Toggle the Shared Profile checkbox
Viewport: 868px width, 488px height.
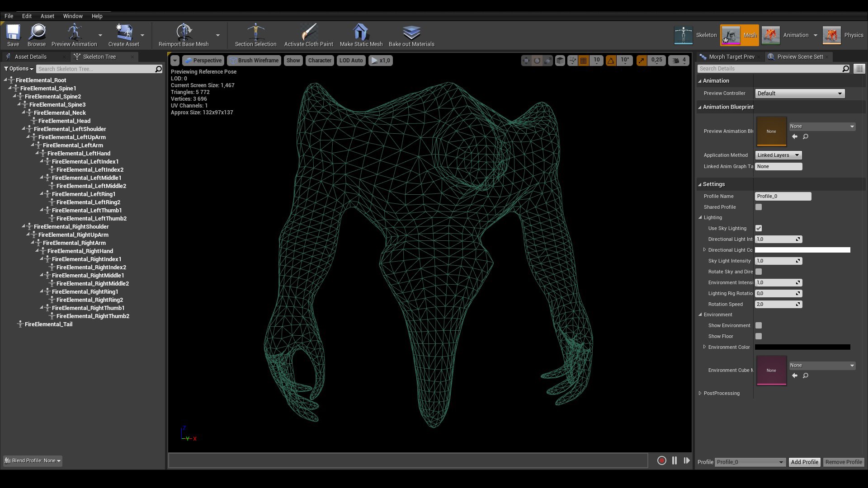[759, 207]
